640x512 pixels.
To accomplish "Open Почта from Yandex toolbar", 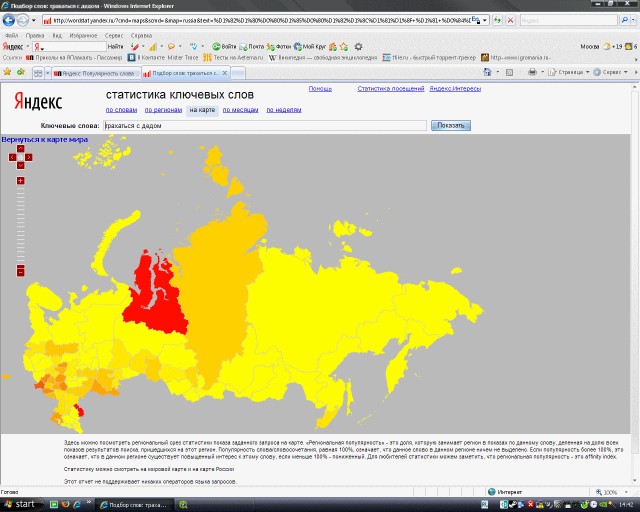I will [251, 47].
